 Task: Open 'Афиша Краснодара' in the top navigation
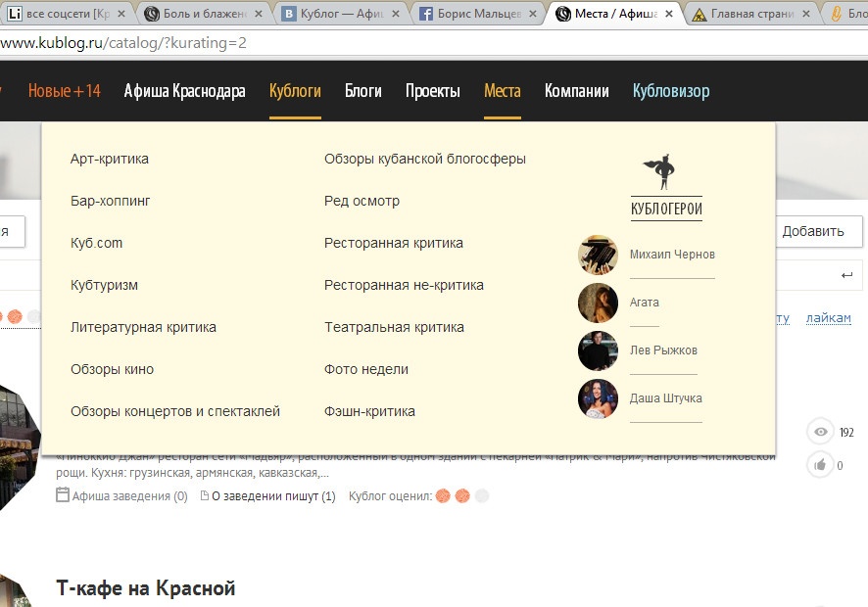point(184,91)
